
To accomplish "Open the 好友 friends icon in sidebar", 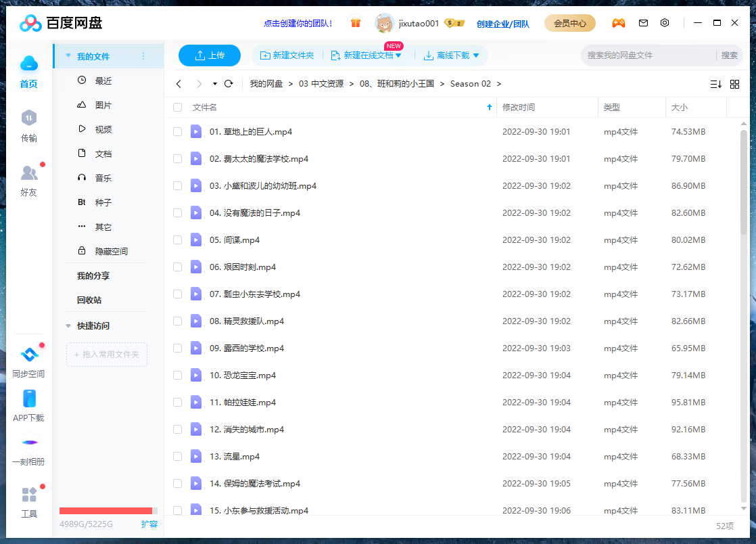I will coord(28,173).
